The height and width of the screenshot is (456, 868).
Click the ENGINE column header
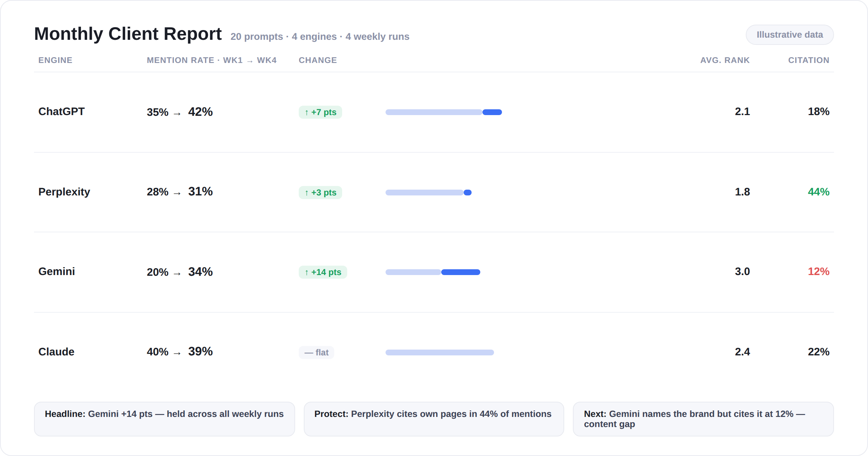click(55, 60)
